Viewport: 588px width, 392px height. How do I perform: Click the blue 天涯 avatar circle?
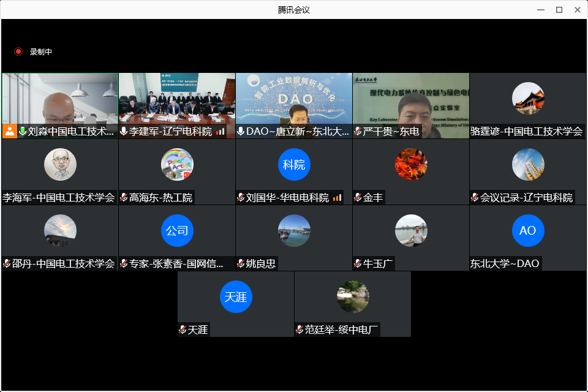[x=236, y=296]
